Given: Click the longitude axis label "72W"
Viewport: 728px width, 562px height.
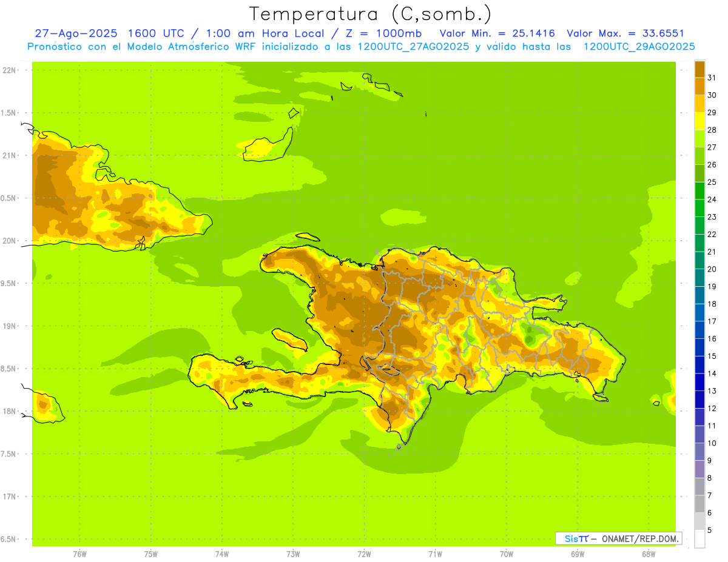Looking at the screenshot, I should click(364, 554).
